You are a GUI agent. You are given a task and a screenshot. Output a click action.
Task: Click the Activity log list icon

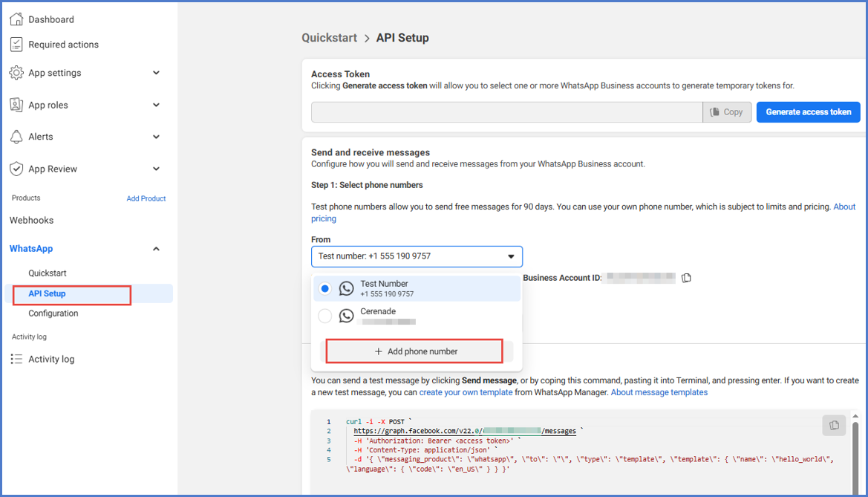coord(16,359)
